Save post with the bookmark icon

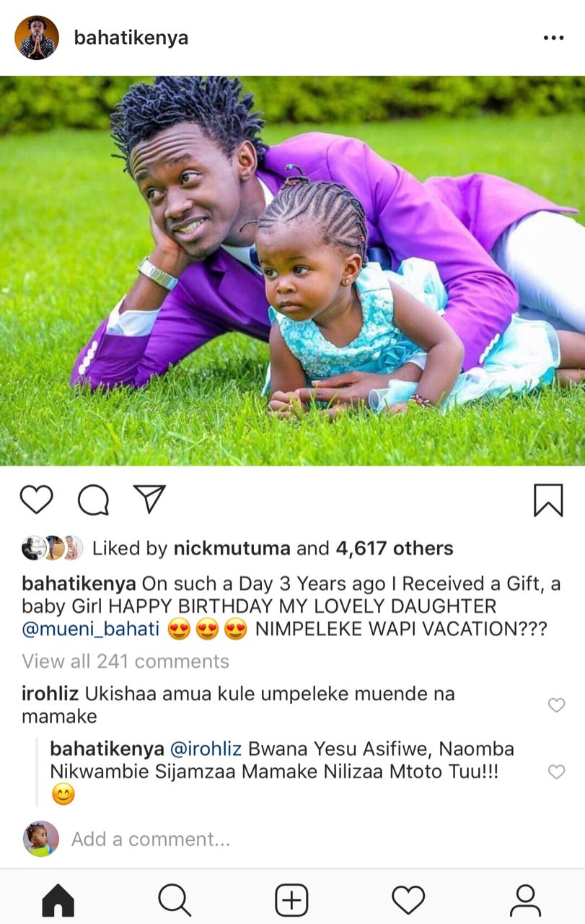click(x=548, y=500)
